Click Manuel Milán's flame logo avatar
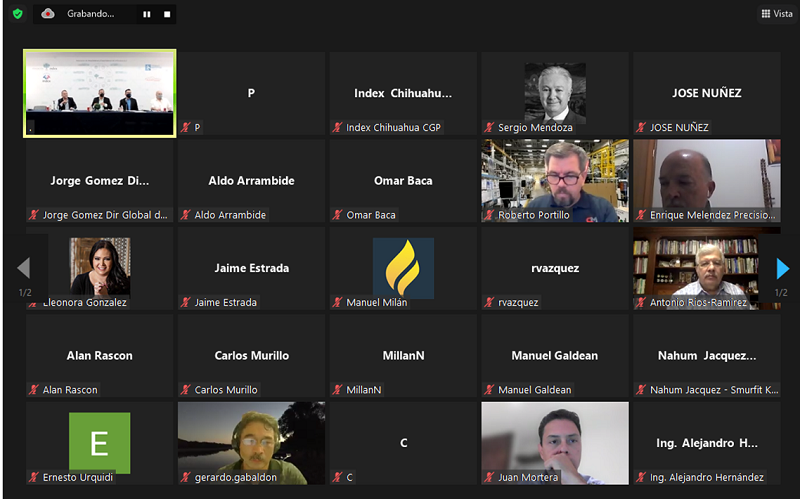This screenshot has height=499, width=800. 403,268
